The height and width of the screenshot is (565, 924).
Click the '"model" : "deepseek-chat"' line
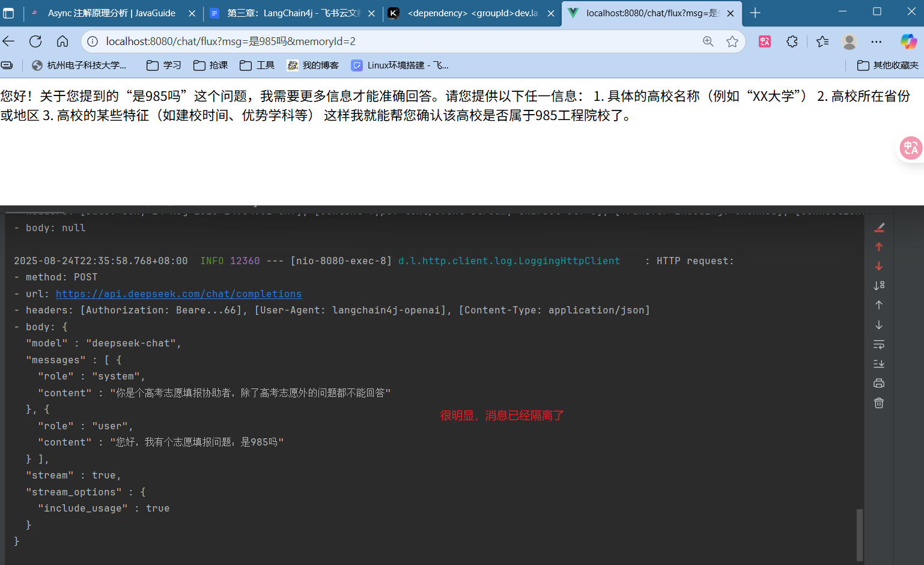tap(103, 343)
